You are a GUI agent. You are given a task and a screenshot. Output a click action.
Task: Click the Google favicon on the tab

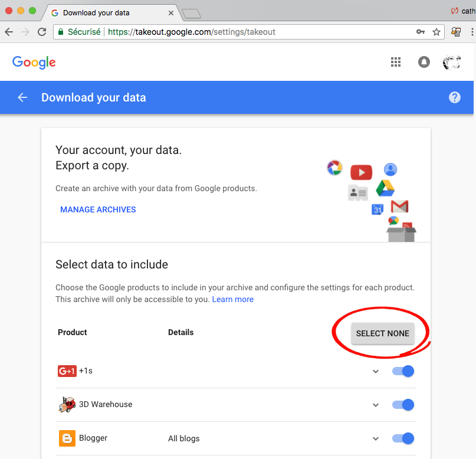[55, 13]
